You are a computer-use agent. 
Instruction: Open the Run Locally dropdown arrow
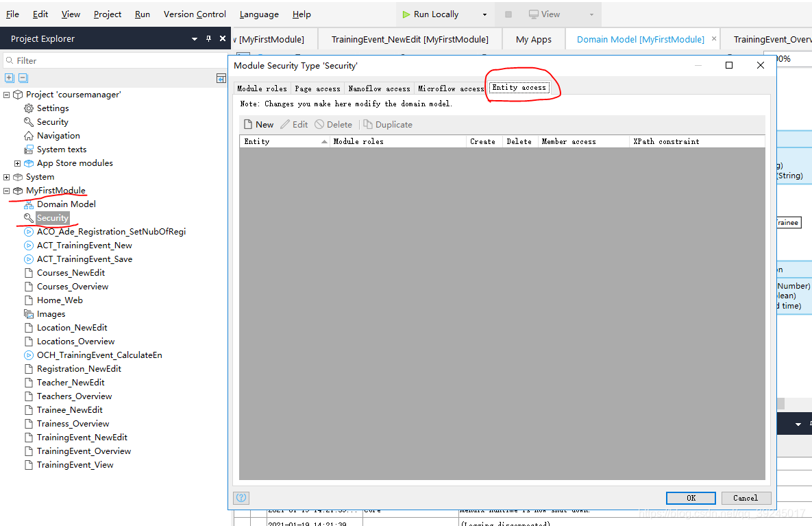coord(484,14)
